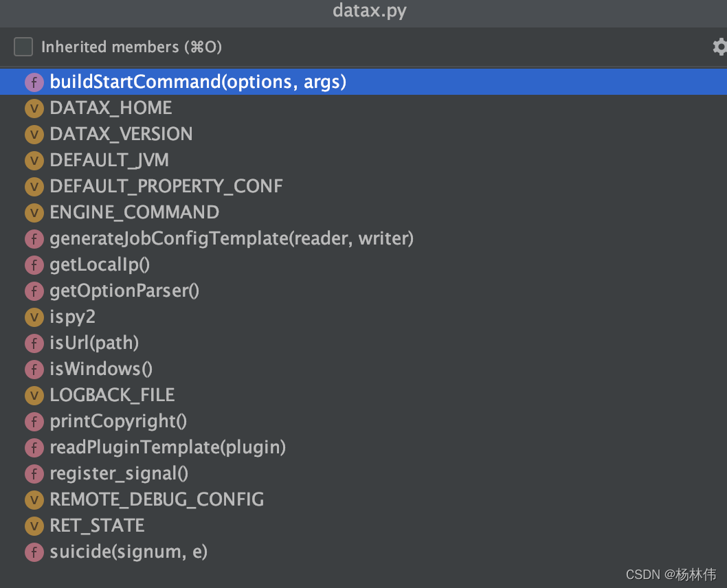Click the variable icon next to DATAX_HOME
The height and width of the screenshot is (588, 727).
(34, 108)
